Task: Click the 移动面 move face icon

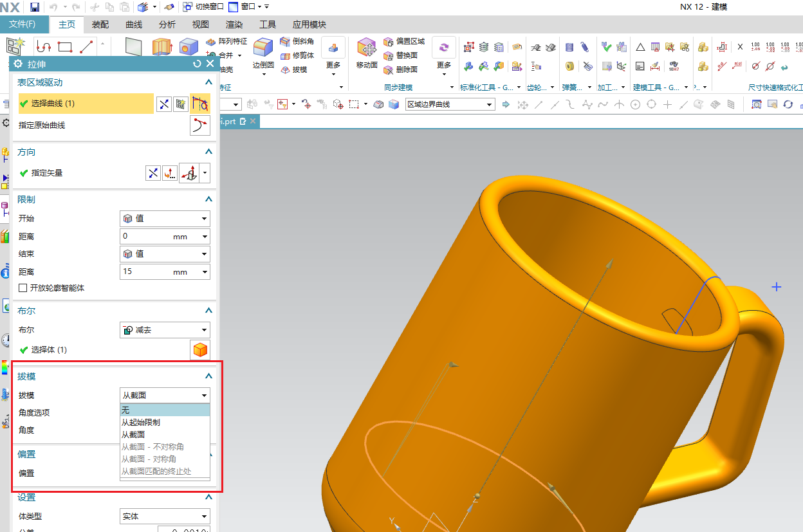Action: 367,48
